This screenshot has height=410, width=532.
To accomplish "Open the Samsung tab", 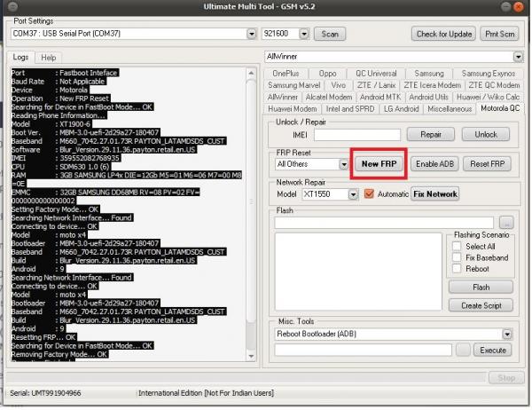I will (429, 74).
